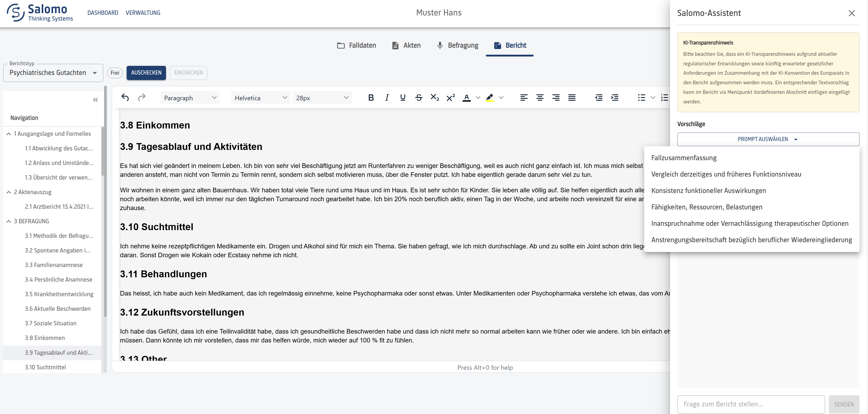Collapse 1 Ausgangslage und Formelles section
The width and height of the screenshot is (868, 414).
tap(8, 134)
